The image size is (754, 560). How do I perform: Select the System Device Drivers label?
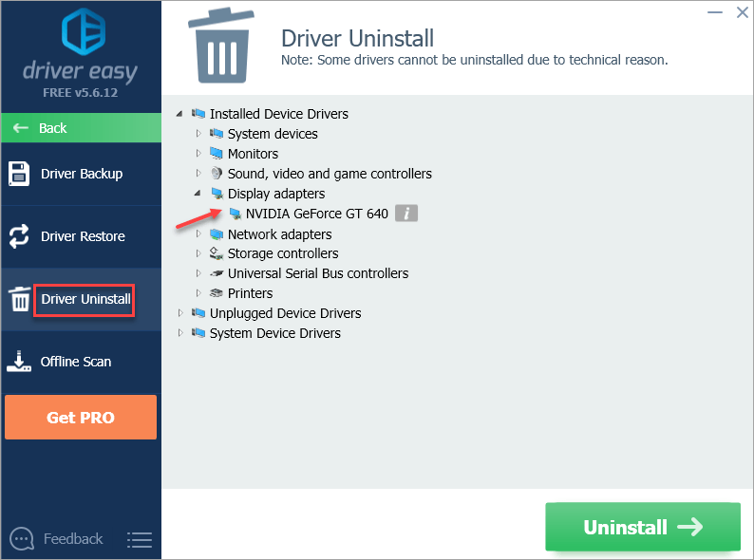[275, 333]
